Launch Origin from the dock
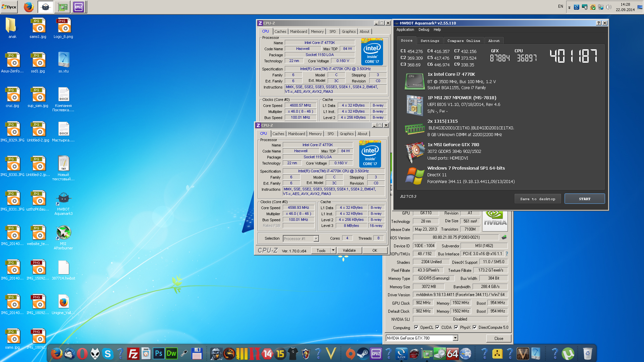644x362 pixels. tap(350, 353)
